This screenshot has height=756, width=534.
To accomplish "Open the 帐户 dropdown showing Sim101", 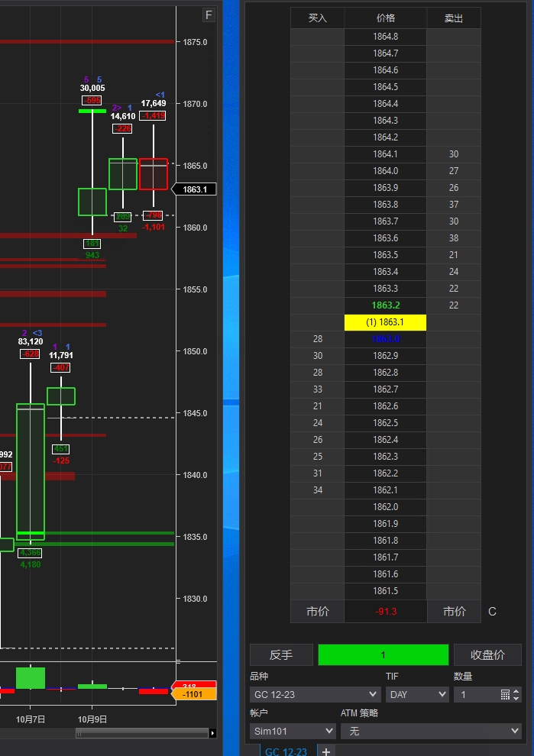I will pyautogui.click(x=293, y=731).
